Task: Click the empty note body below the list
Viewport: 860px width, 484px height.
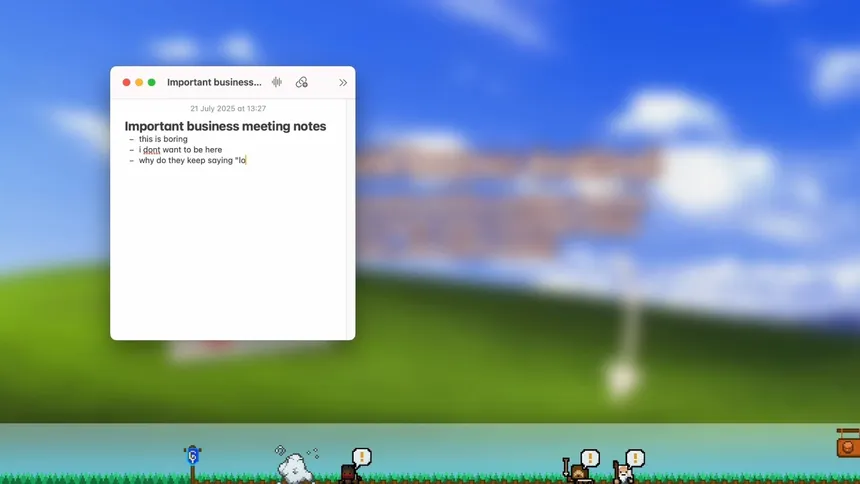Action: click(x=228, y=252)
